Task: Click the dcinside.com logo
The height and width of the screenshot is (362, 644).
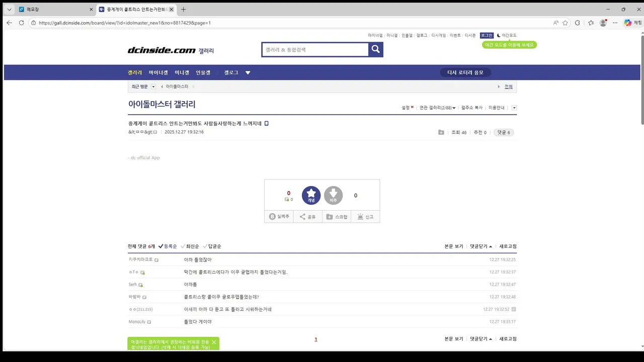Action: 162,50
